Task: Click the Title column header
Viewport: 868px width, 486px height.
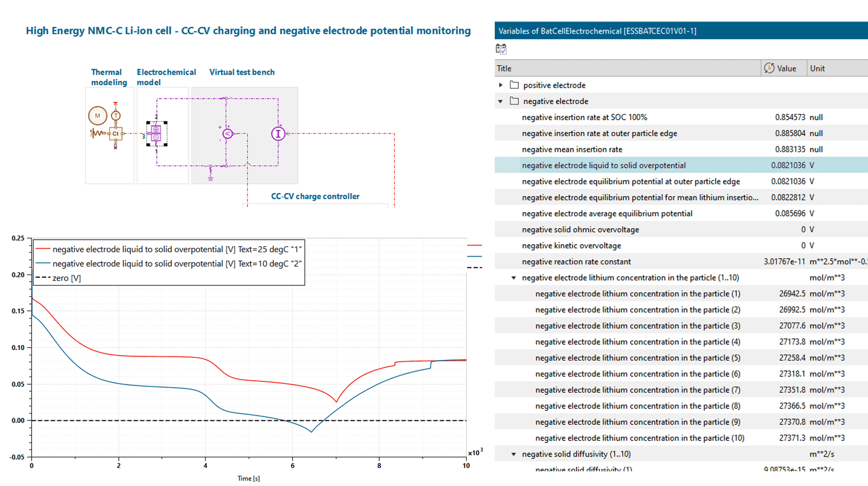Action: pos(628,68)
